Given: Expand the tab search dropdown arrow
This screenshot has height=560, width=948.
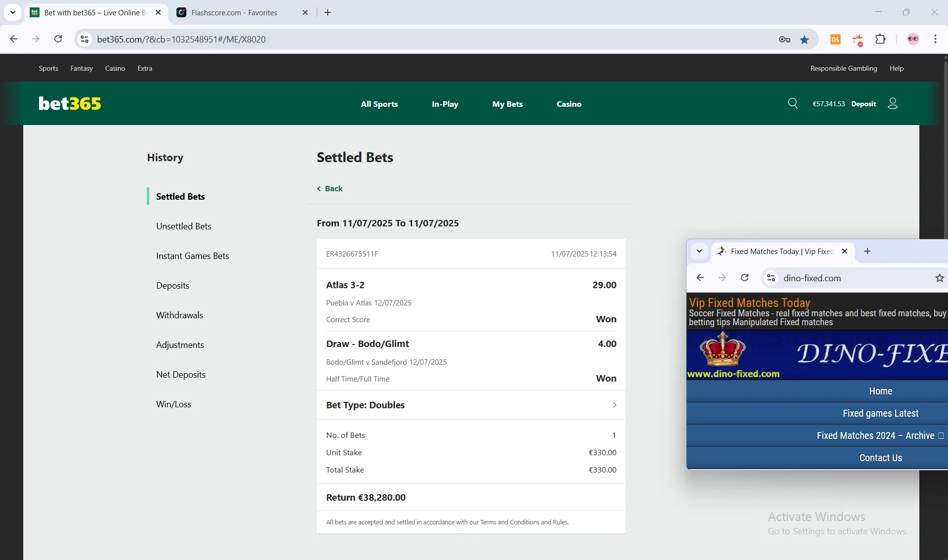Looking at the screenshot, I should [13, 12].
